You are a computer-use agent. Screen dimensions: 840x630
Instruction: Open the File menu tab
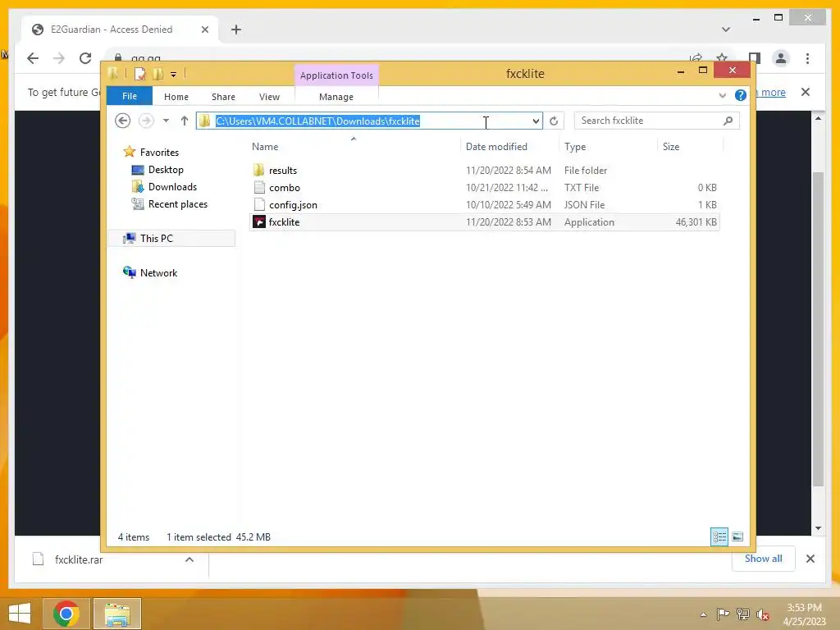point(130,96)
